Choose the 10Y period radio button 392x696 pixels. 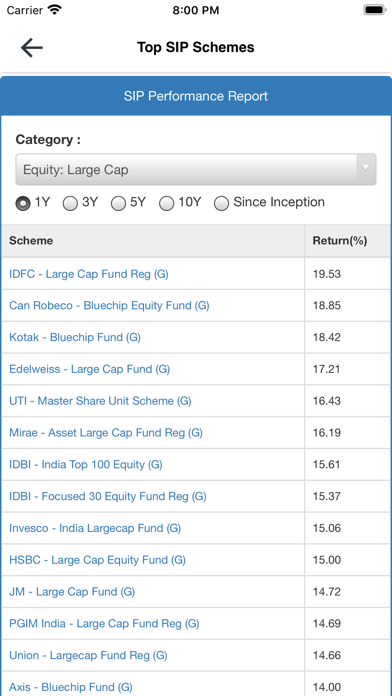(x=166, y=204)
